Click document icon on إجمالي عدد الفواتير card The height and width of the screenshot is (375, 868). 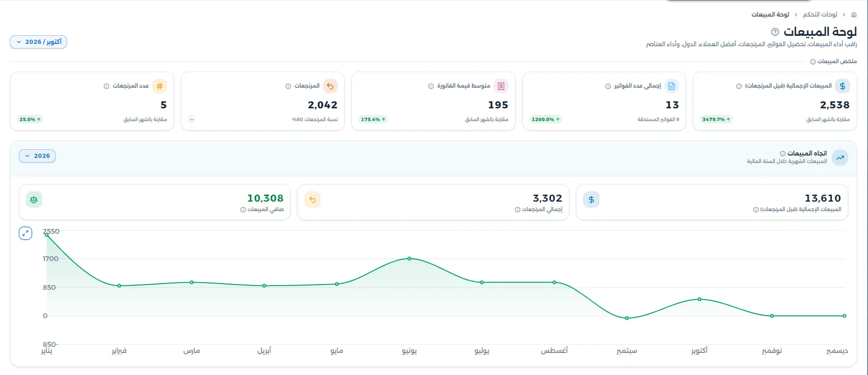tap(672, 86)
